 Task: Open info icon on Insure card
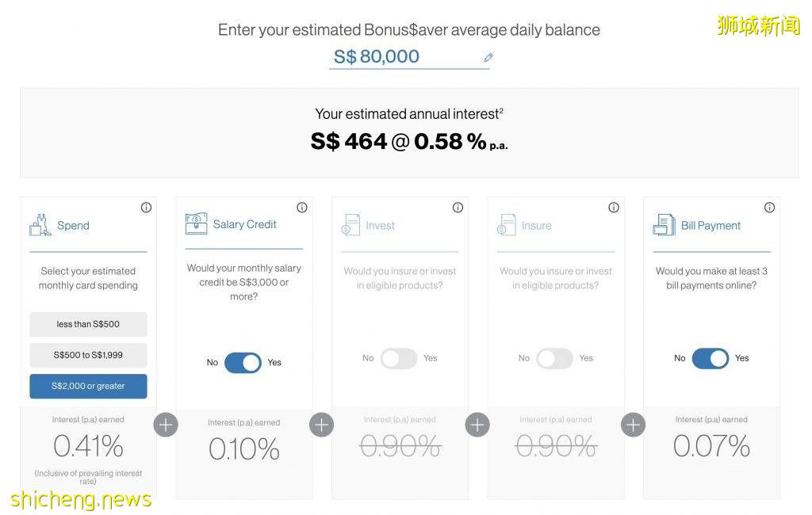pyautogui.click(x=614, y=208)
